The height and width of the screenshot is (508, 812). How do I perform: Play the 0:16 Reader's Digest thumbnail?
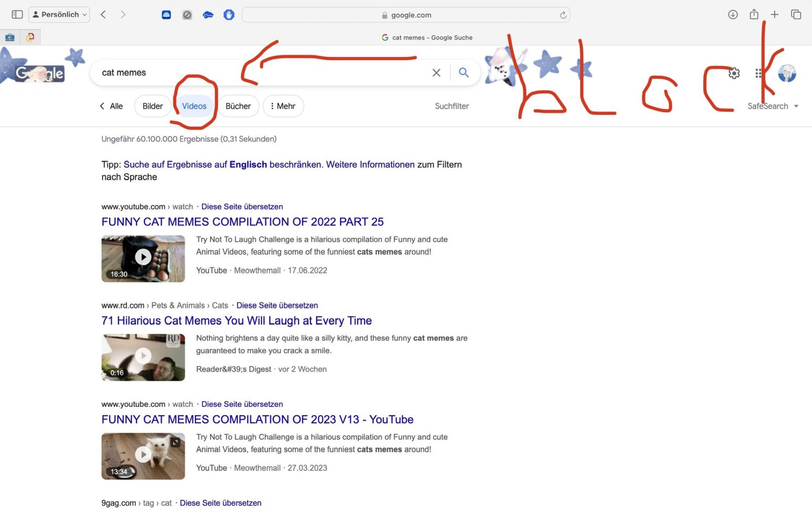click(x=143, y=357)
